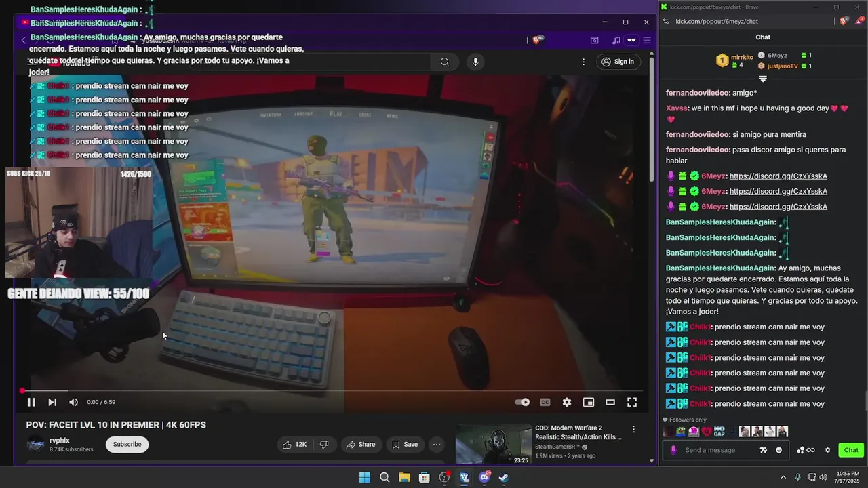This screenshot has width=868, height=488.
Task: Open Brave Shields in Kick chat window
Action: [x=844, y=21]
